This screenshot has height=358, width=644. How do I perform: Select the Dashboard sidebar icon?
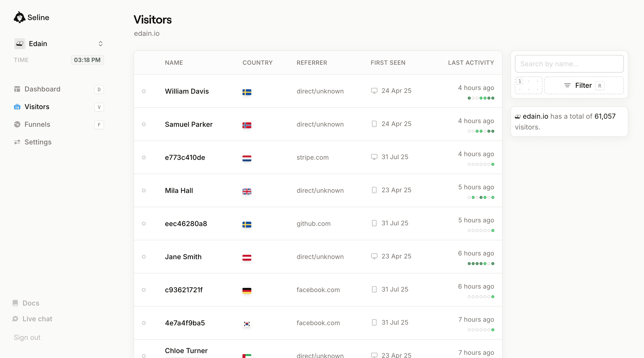[x=17, y=89]
